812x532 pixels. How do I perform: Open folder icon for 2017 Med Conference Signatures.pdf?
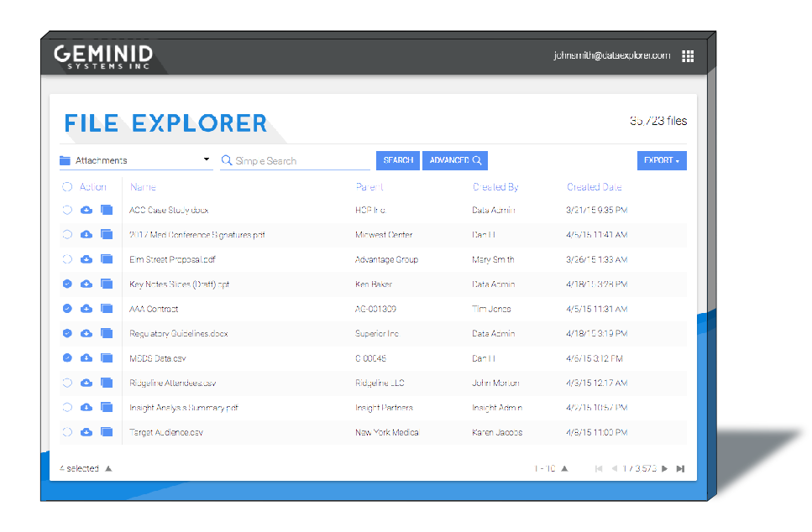coord(107,234)
